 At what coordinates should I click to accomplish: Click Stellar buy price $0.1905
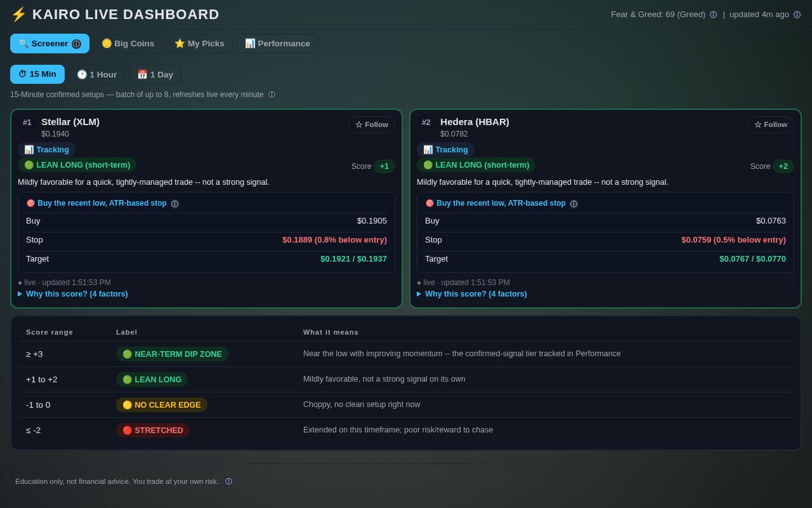(372, 221)
